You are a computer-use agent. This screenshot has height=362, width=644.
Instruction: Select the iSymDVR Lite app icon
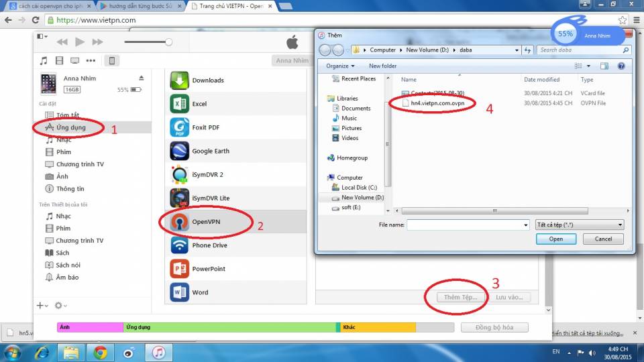tap(180, 198)
